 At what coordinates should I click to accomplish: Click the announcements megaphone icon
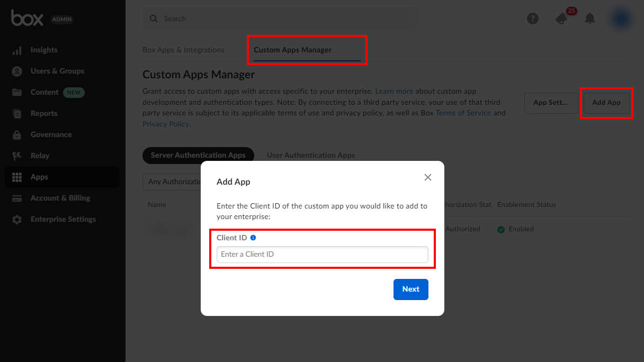pos(561,19)
